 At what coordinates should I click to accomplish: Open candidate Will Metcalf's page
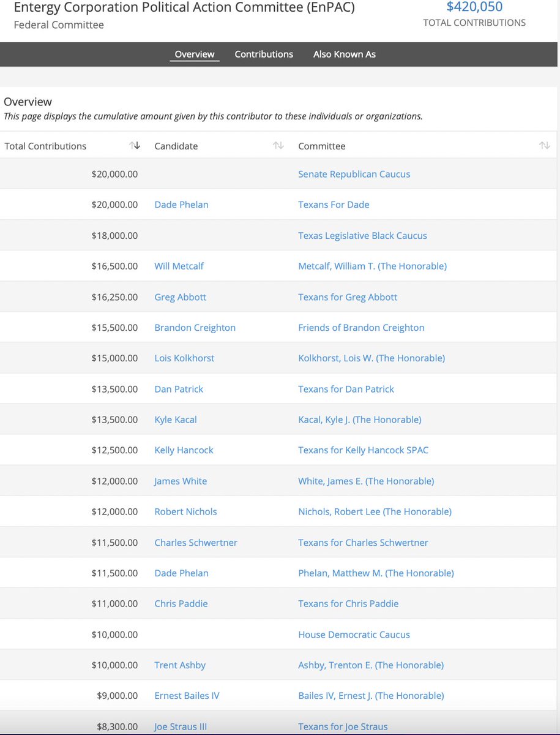[x=179, y=266]
